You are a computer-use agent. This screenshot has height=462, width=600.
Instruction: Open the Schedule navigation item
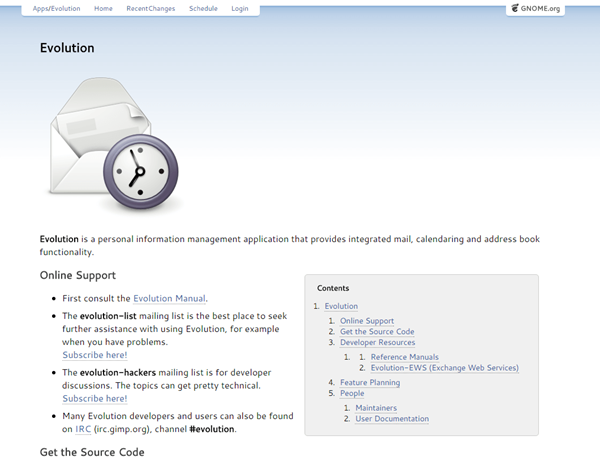(203, 8)
